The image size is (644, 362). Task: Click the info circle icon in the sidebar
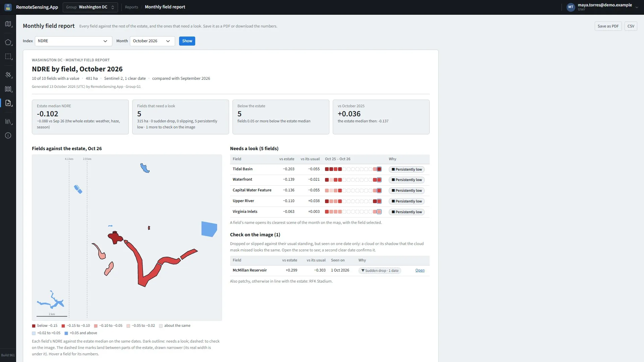(x=8, y=135)
